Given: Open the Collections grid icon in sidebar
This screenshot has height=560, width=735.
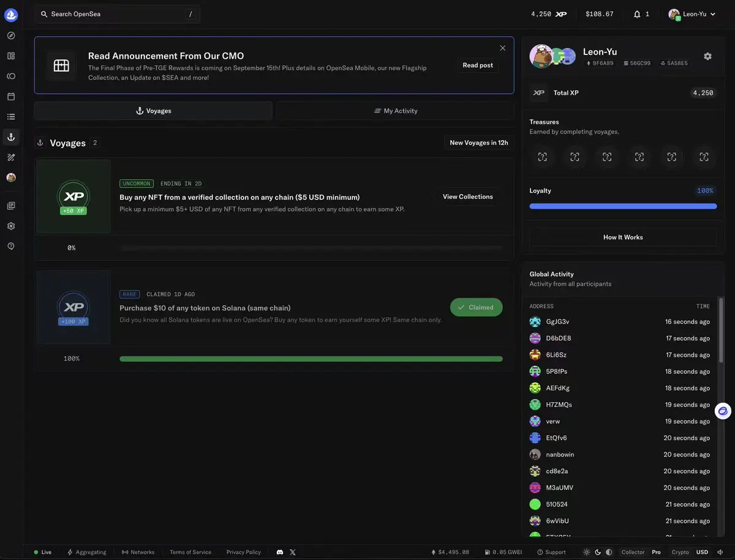Looking at the screenshot, I should pos(11,56).
